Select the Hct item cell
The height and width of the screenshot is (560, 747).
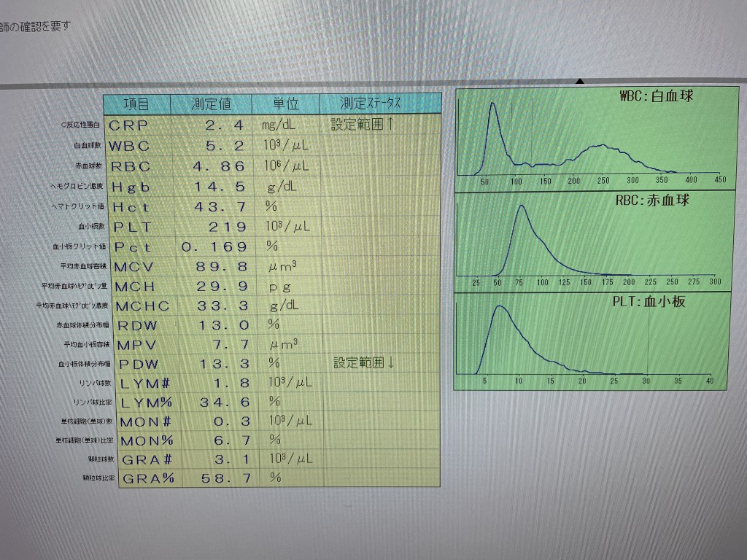point(142,208)
